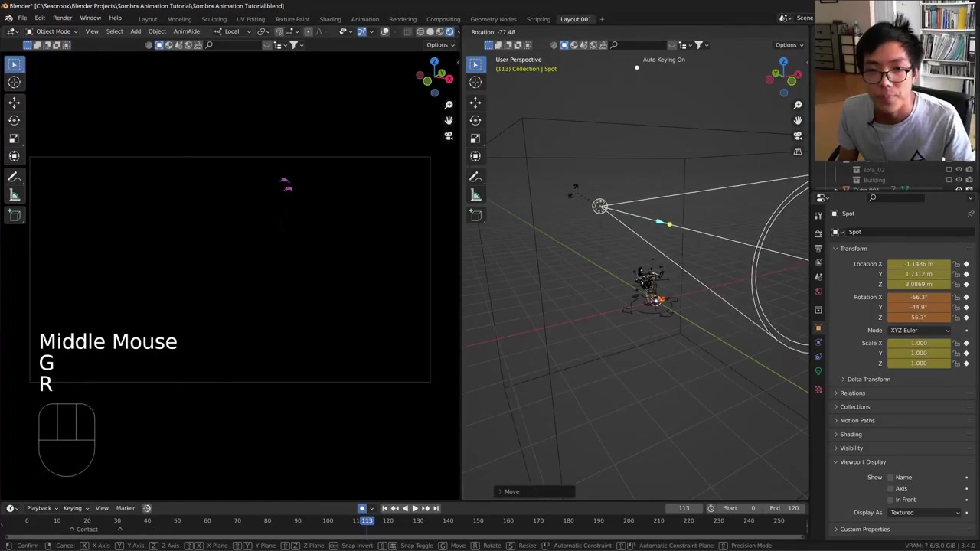Toggle camera view icon in left viewport
The height and width of the screenshot is (551, 980).
click(449, 135)
